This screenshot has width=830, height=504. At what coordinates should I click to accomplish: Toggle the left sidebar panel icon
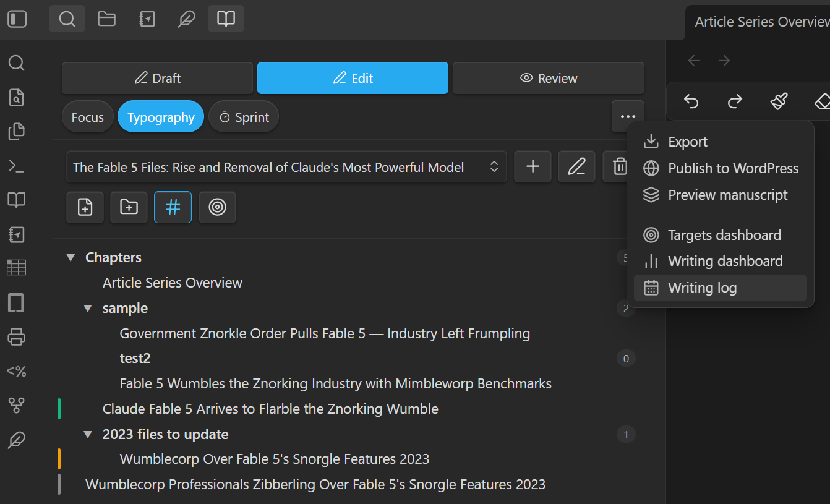pyautogui.click(x=17, y=19)
